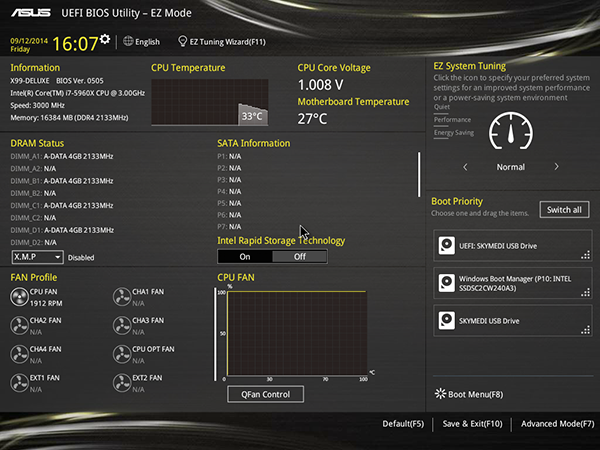The width and height of the screenshot is (600, 450).
Task: Select the CHA2 FAN icon
Action: [19, 326]
